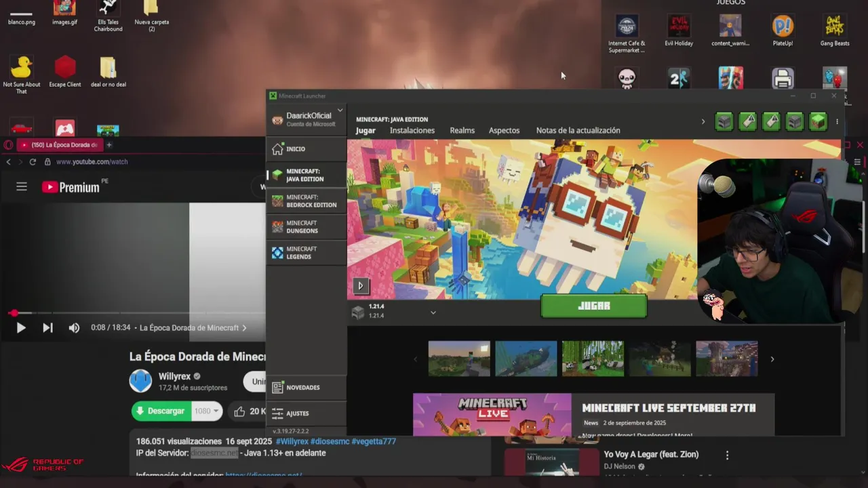Select Minecraft: Bedrock Edition in launcher sidebar
868x488 pixels.
[x=306, y=201]
